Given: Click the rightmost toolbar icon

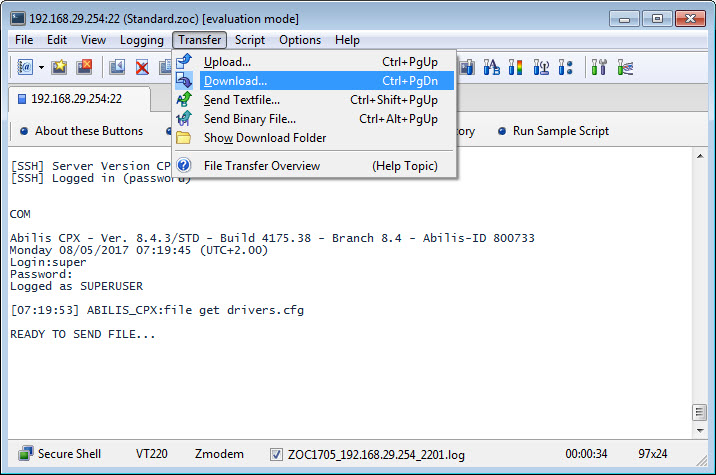Looking at the screenshot, I should [x=627, y=68].
